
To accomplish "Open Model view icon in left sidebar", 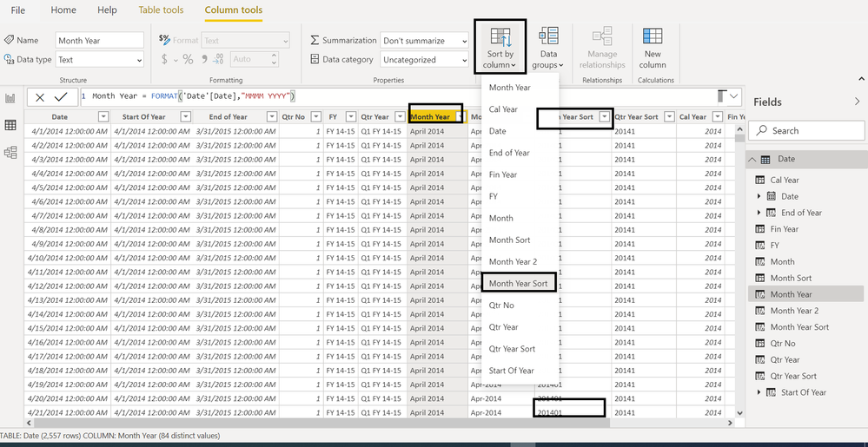I will coord(10,152).
